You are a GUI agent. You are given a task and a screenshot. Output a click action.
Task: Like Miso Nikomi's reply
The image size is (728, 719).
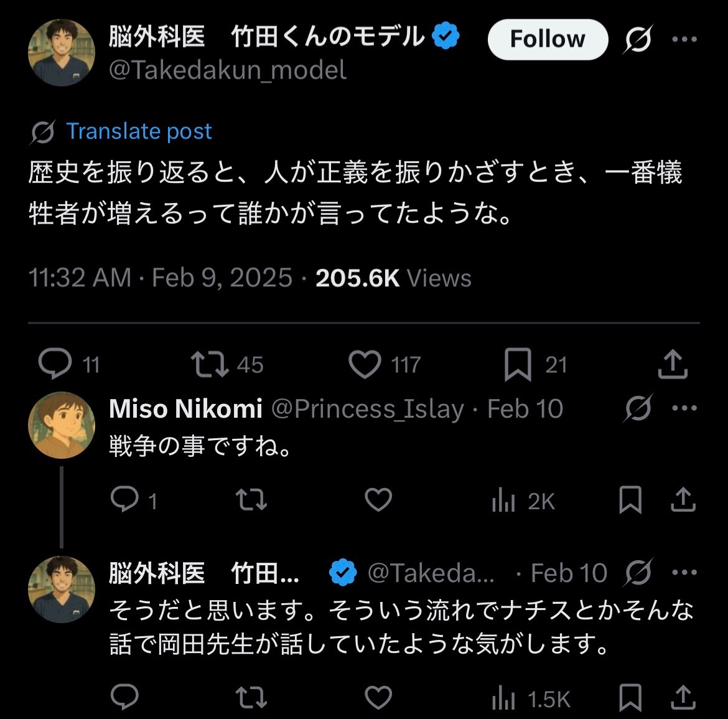point(378,500)
